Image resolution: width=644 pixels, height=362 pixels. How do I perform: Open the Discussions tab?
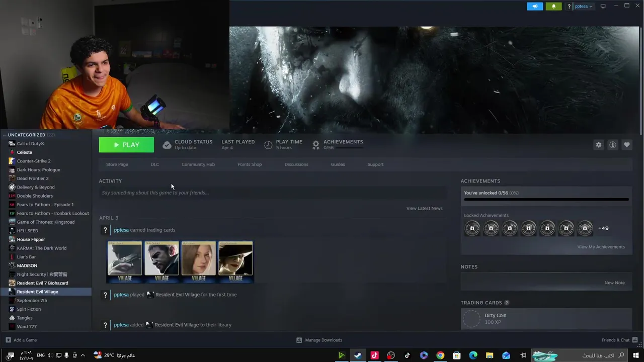pos(296,164)
